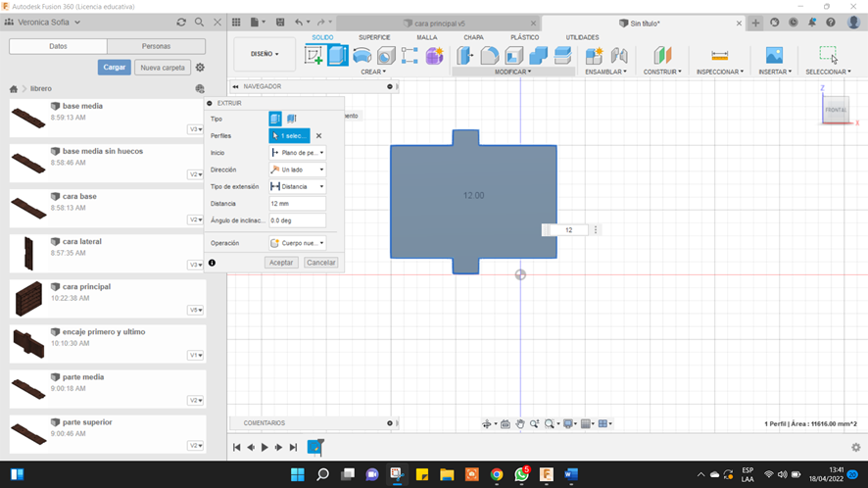Open the notifications bell icon
The width and height of the screenshot is (868, 488).
(812, 23)
